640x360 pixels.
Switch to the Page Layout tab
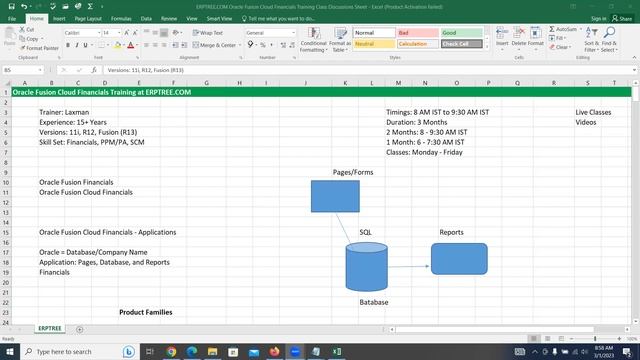point(88,19)
